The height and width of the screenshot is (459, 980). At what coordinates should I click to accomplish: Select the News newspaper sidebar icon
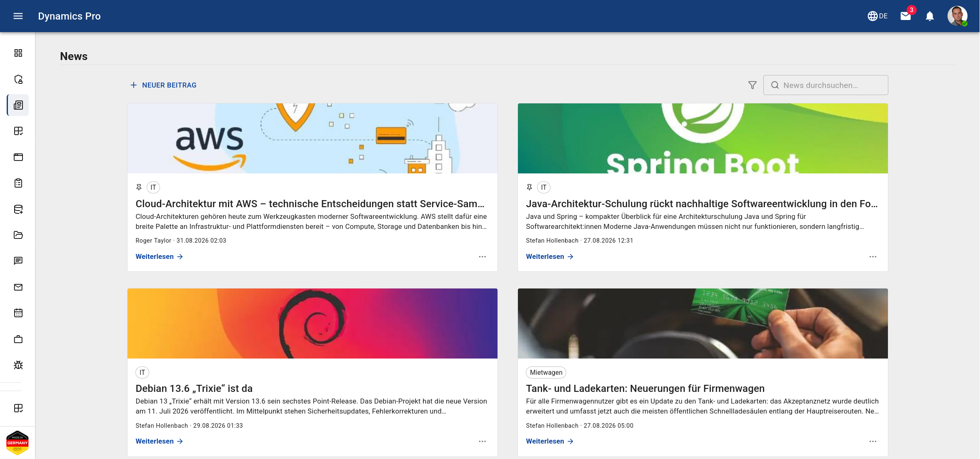(18, 105)
